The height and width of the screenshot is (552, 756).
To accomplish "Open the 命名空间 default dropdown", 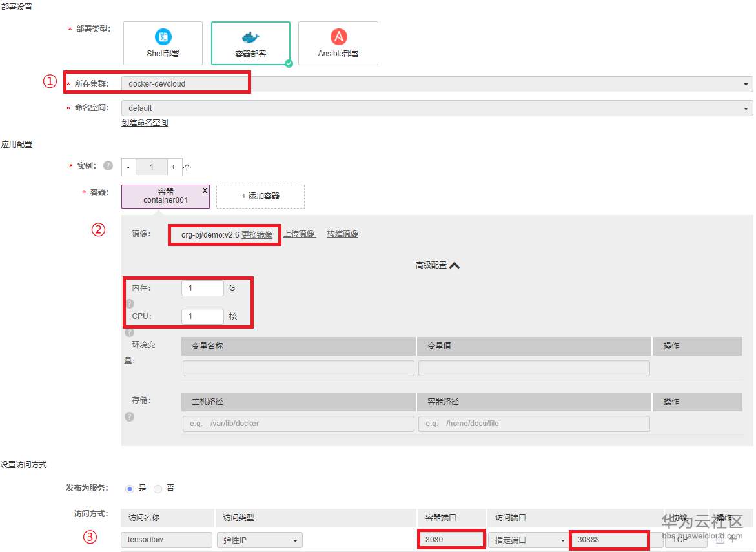I will point(437,108).
